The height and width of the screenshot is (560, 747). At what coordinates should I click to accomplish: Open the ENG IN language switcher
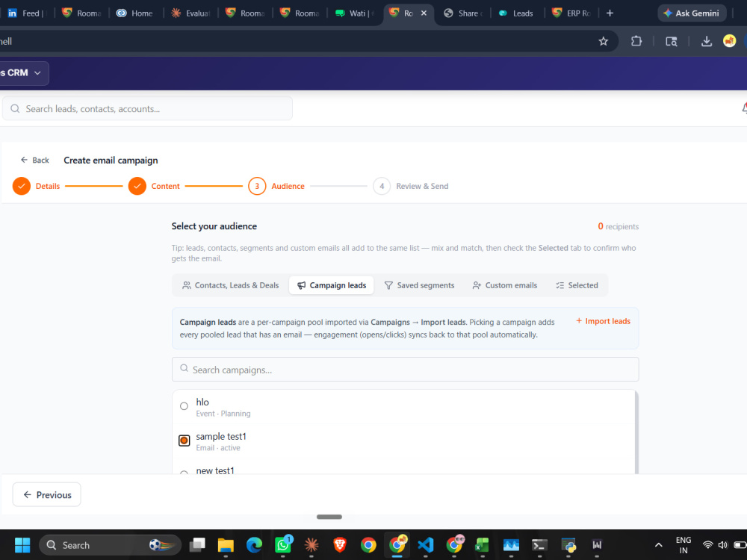coord(684,545)
